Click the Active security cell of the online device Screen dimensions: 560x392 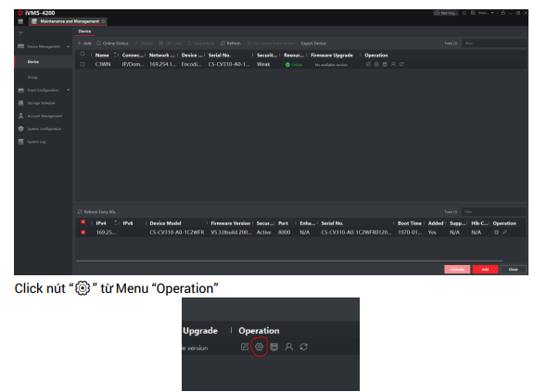[x=264, y=233]
